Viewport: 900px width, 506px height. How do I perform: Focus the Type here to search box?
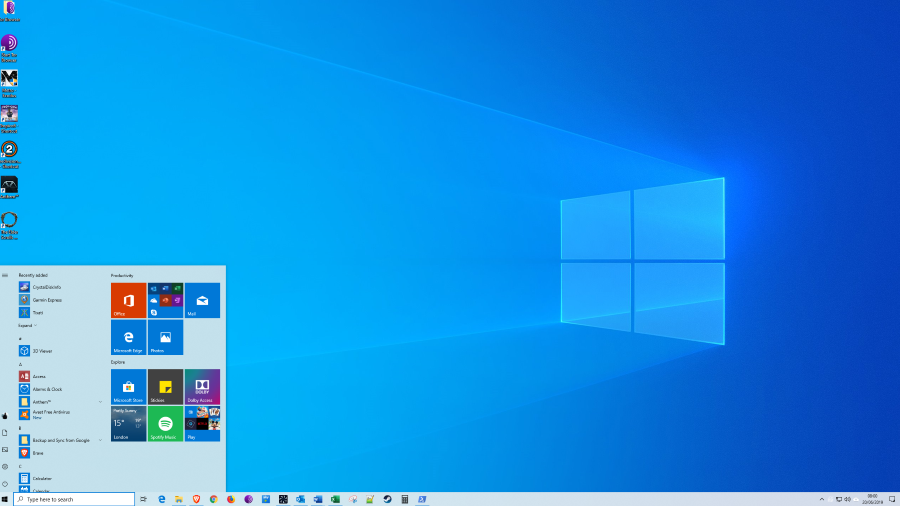coord(74,499)
